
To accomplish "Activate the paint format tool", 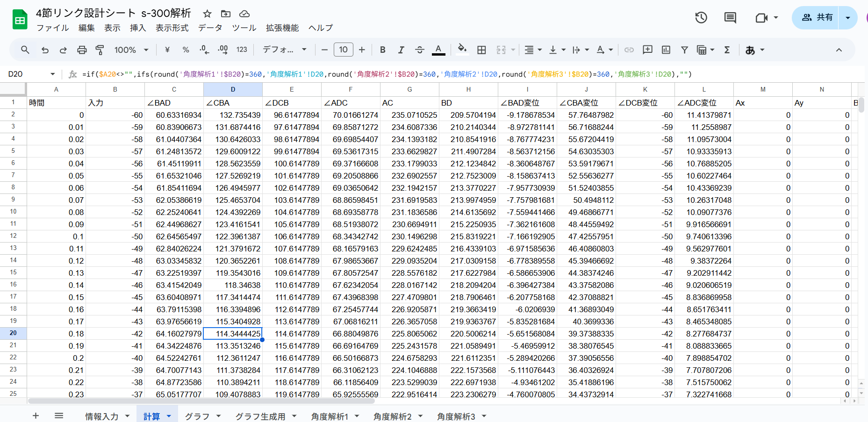I will tap(100, 50).
